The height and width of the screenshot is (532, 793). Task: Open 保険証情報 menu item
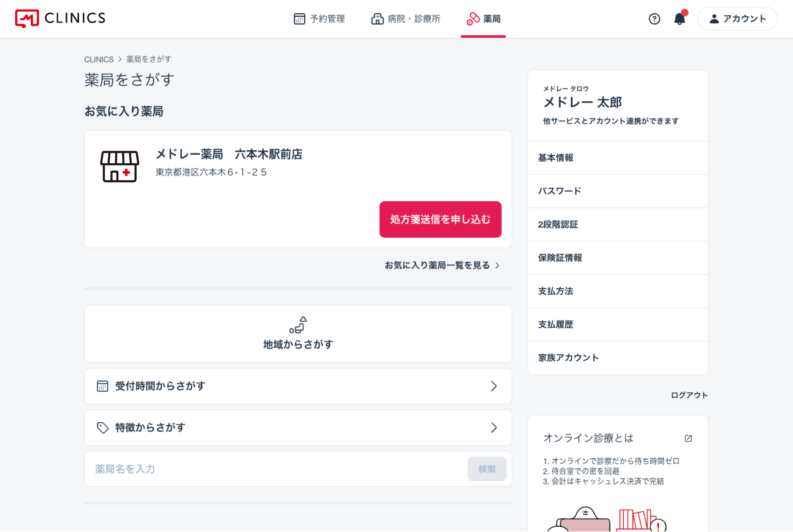(618, 258)
